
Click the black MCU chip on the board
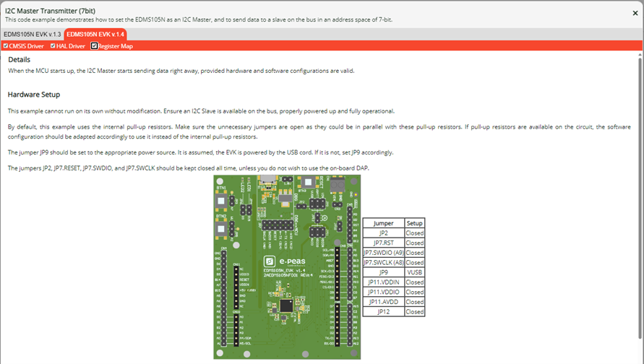click(286, 306)
